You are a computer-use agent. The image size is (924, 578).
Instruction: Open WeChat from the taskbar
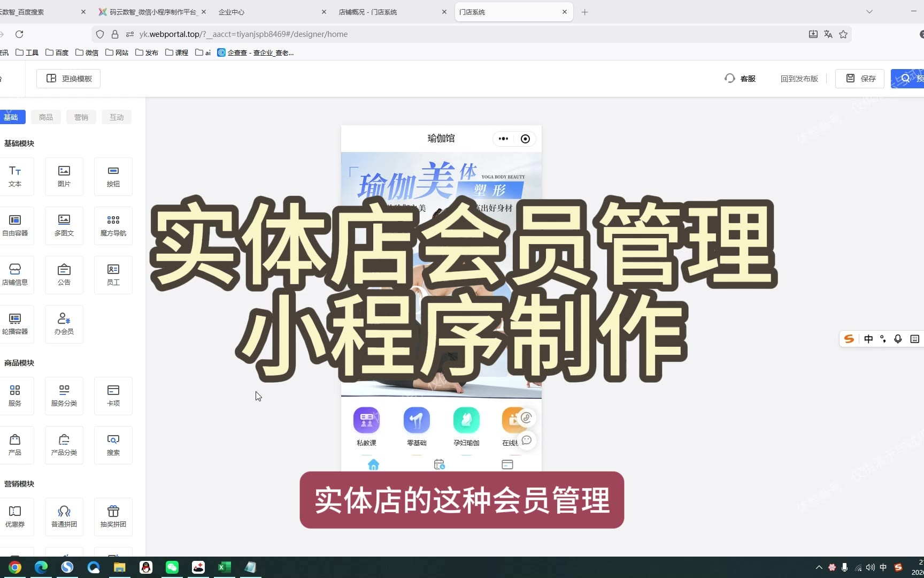[x=172, y=567]
